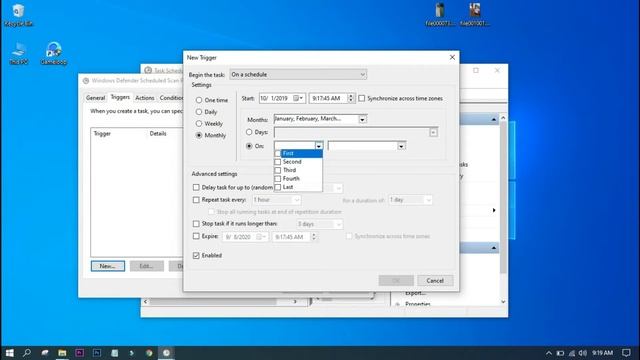Screen dimensions: 640x360
Task: Open the network tray icon
Action: pyautogui.click(x=572, y=353)
